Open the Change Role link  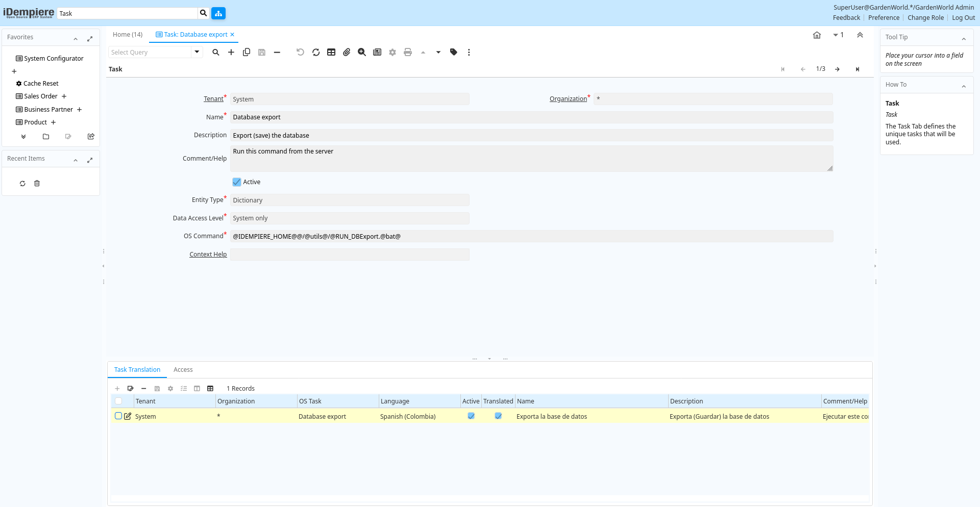click(x=925, y=18)
